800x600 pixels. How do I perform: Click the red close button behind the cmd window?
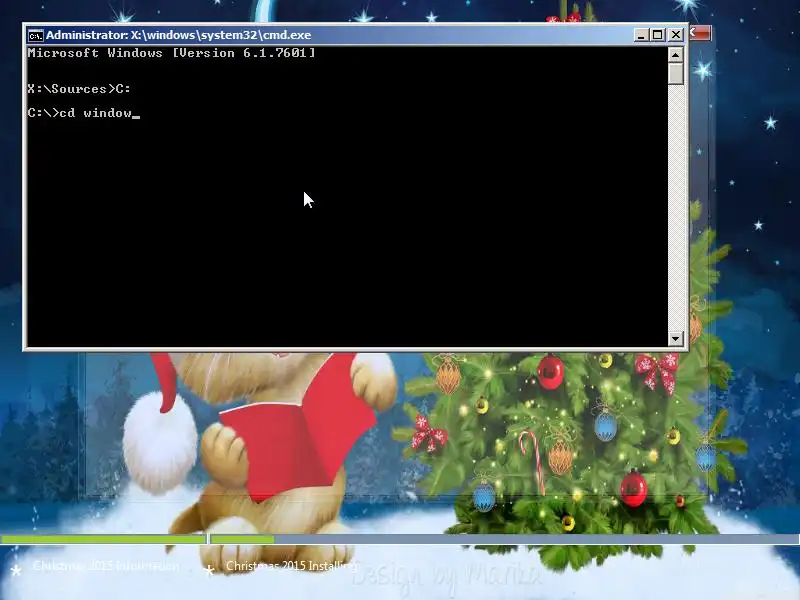[x=700, y=33]
